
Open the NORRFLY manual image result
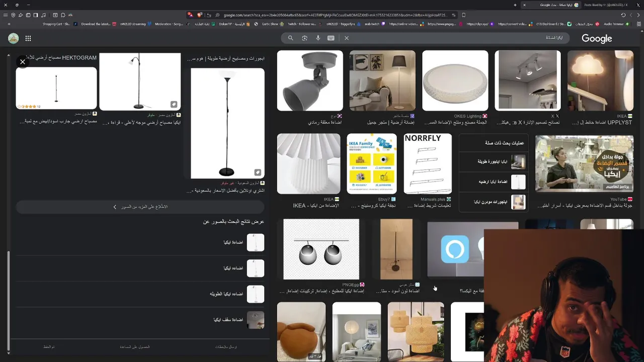[x=428, y=163]
